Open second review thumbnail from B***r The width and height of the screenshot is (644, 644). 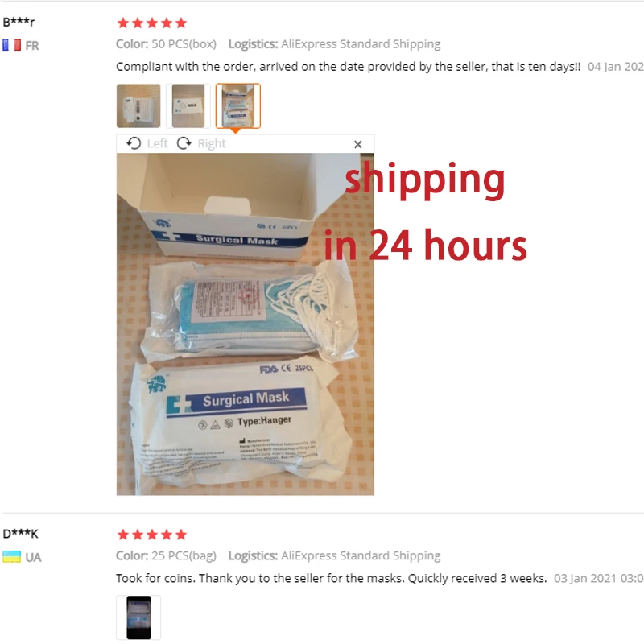point(188,106)
